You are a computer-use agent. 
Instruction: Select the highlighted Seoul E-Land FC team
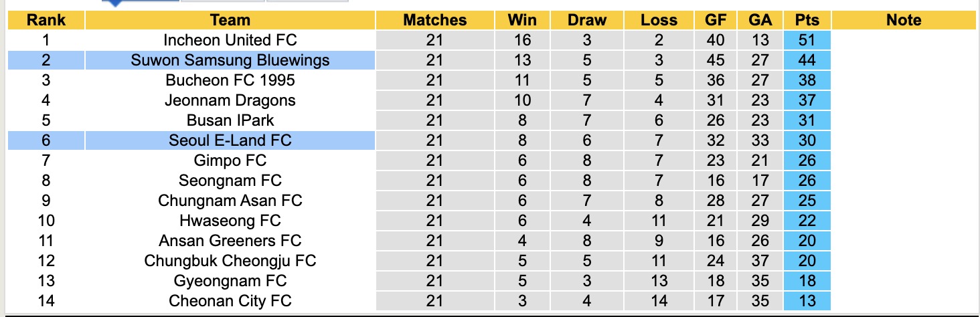pos(230,140)
